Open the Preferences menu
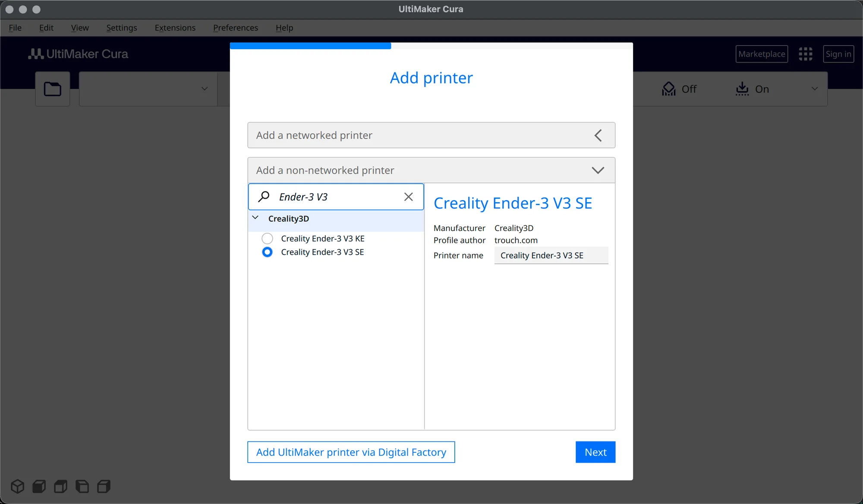863x504 pixels. point(236,28)
